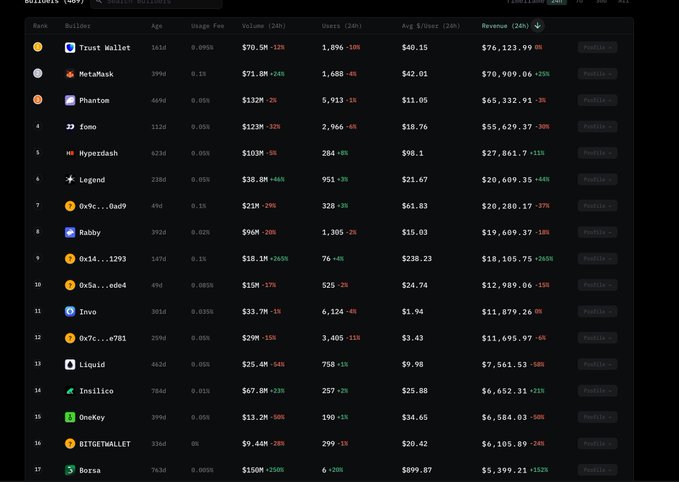Sort table by Usage Fee header
Screen dimensions: 679x482
click(x=207, y=26)
